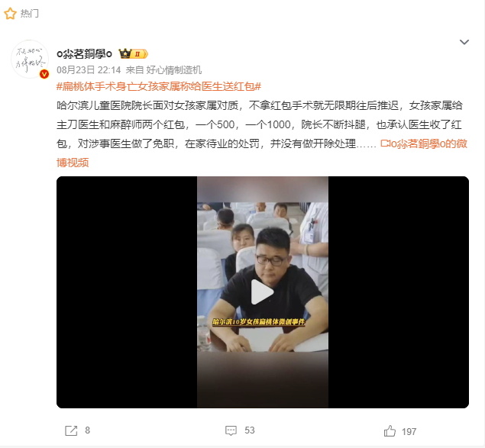The height and width of the screenshot is (448, 485).
Task: Click the red verified V badge
Action: (x=44, y=74)
